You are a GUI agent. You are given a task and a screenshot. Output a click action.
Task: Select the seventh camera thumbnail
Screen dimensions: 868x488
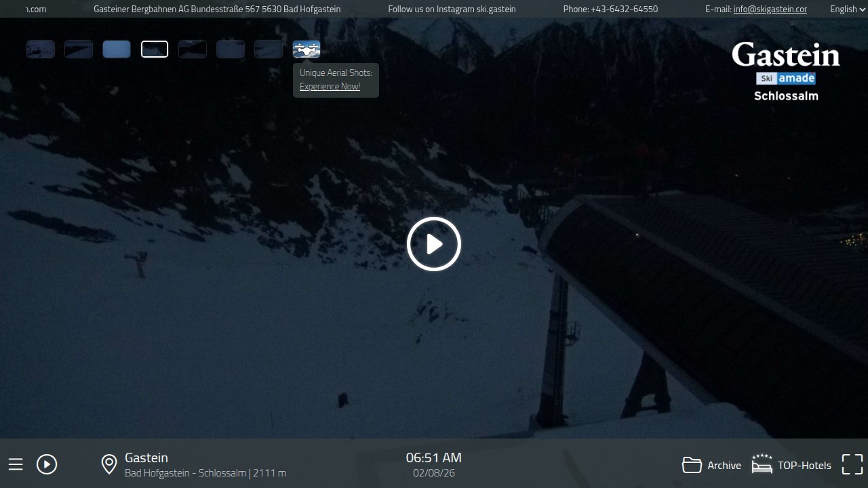click(269, 49)
